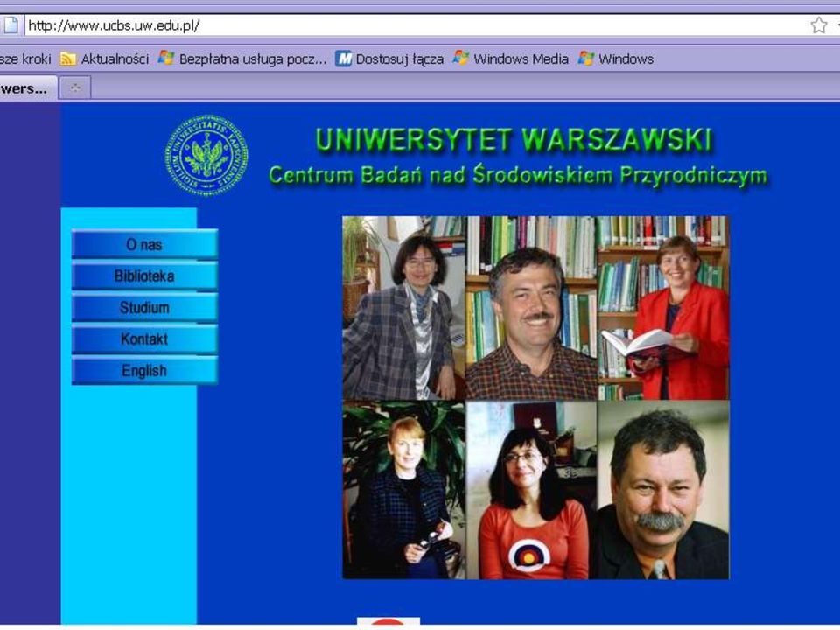
Task: Open the Dostosuj łącza bookmark
Action: pyautogui.click(x=389, y=59)
